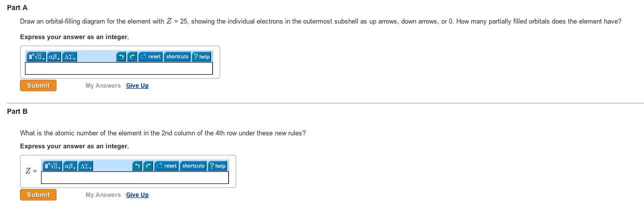This screenshot has height=209, width=644.
Task: Give Up on Part B
Action: coord(137,195)
